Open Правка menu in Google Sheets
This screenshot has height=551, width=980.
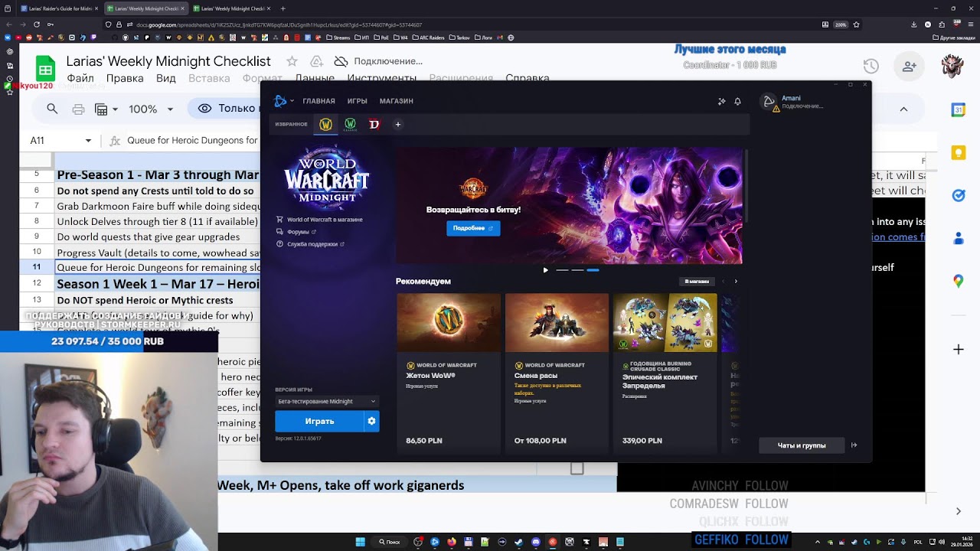[x=125, y=78]
